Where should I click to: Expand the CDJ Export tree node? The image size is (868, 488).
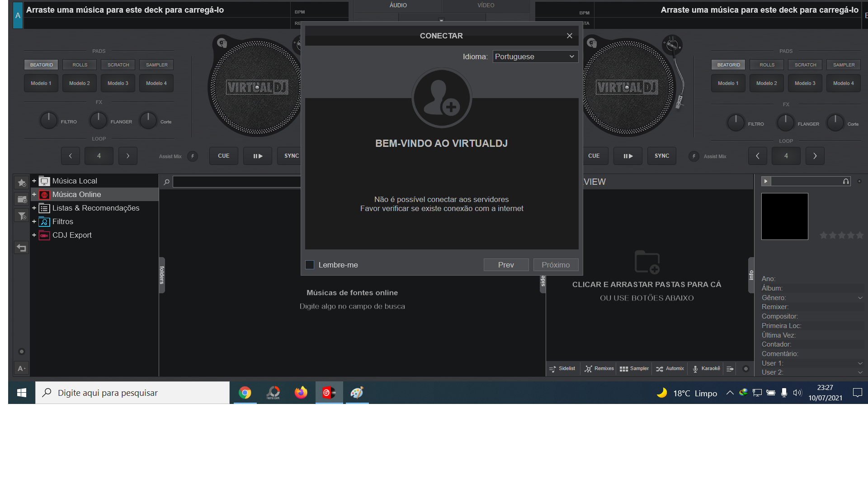click(x=34, y=235)
